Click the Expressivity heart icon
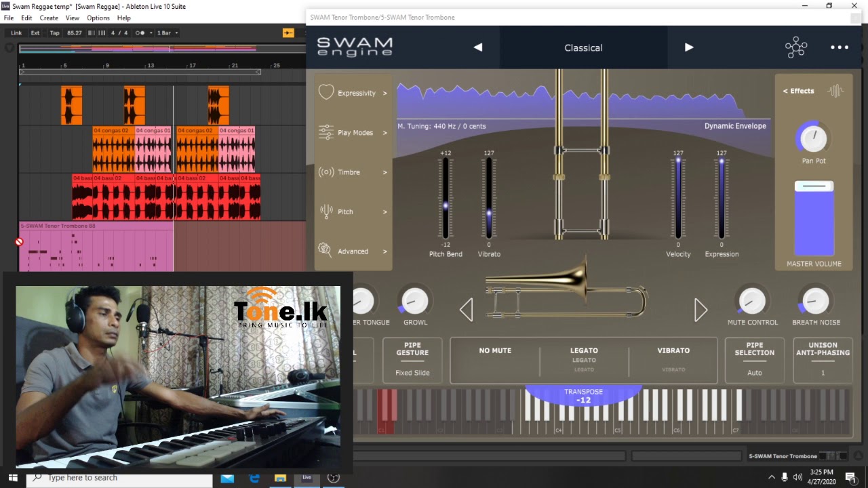 (x=326, y=92)
